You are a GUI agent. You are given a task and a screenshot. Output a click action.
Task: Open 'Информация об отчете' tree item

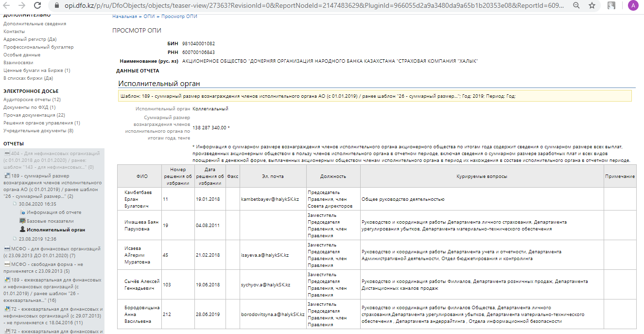[x=54, y=212]
